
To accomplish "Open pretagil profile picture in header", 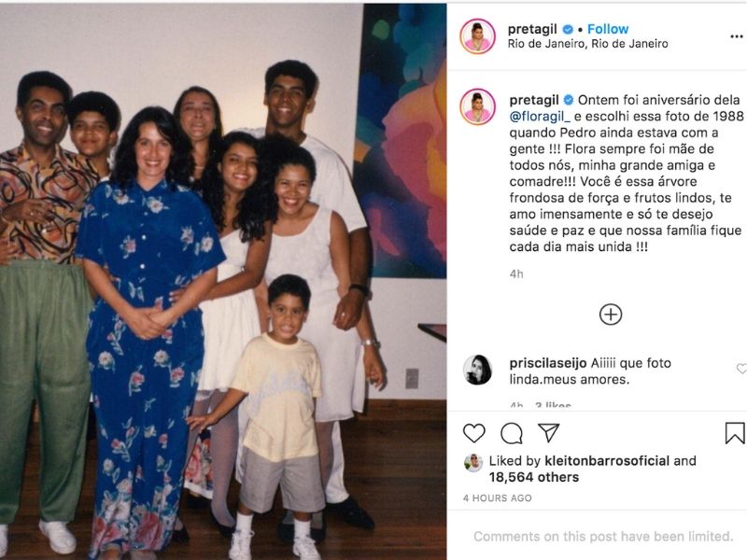I will pyautogui.click(x=477, y=36).
